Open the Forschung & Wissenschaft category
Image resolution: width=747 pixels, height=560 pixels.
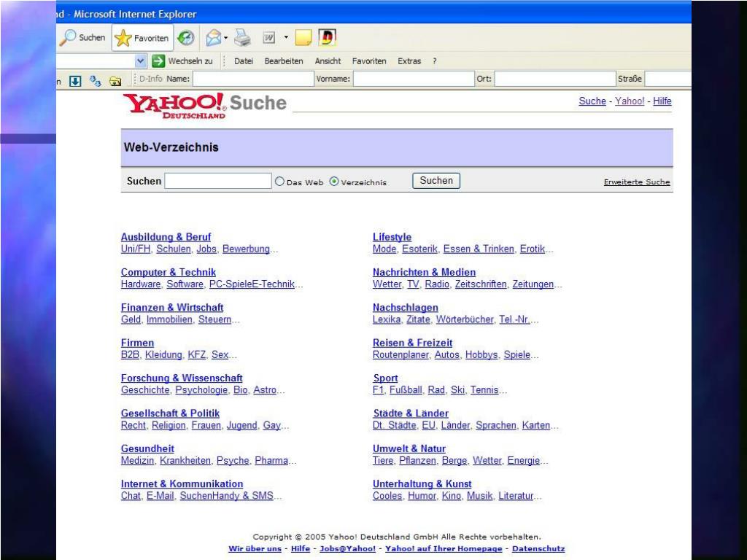[182, 378]
